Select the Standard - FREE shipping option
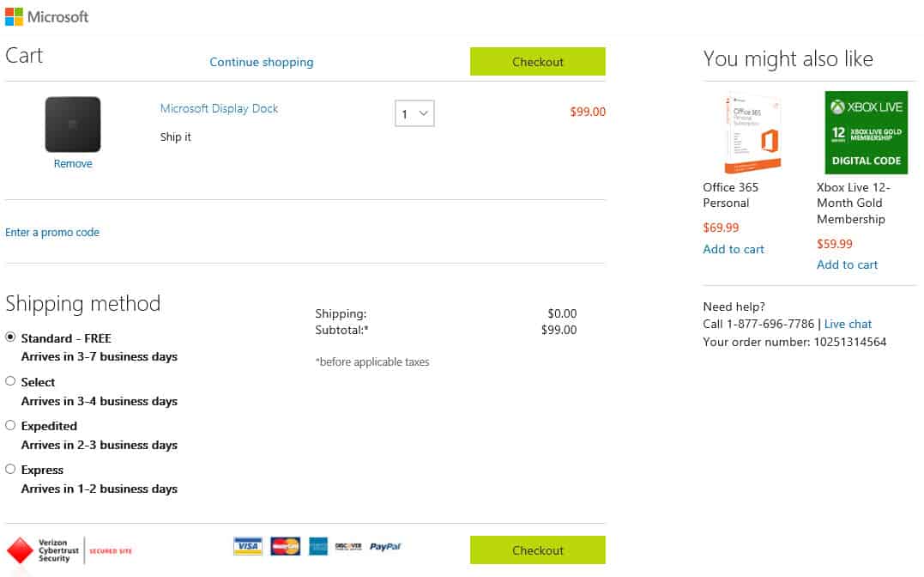 point(10,337)
